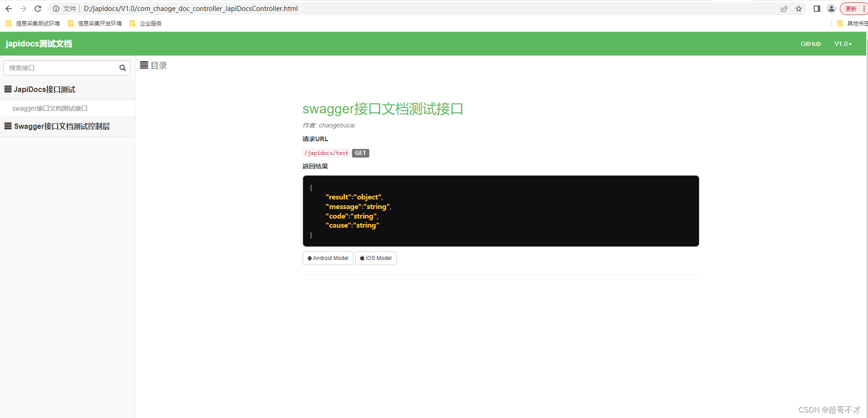Go back using browser back arrow
This screenshot has width=868, height=418.
click(x=9, y=9)
